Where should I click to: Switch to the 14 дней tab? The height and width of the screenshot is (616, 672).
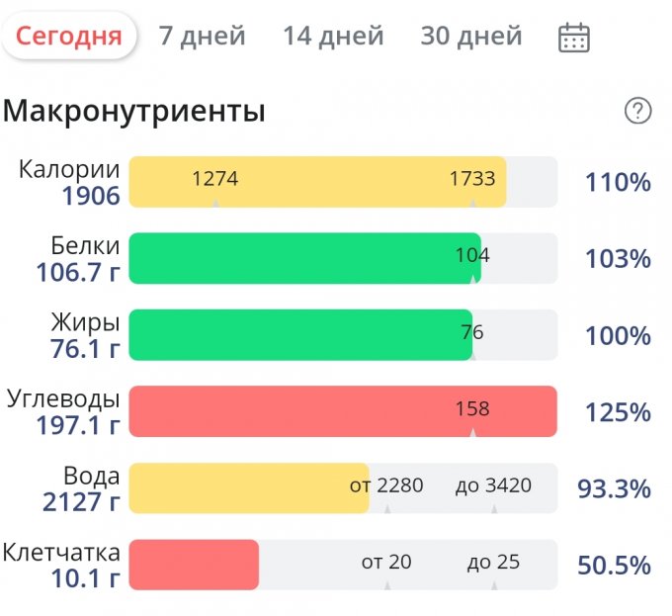click(333, 37)
